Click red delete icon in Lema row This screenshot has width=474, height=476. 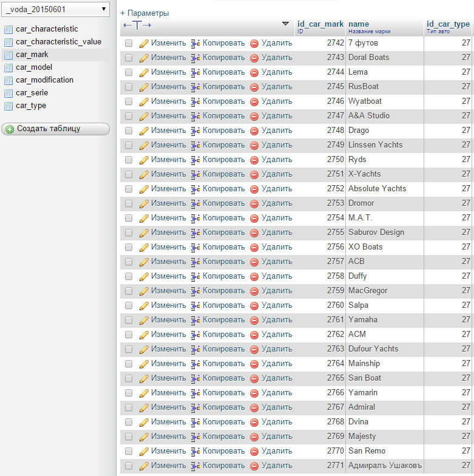pos(254,73)
